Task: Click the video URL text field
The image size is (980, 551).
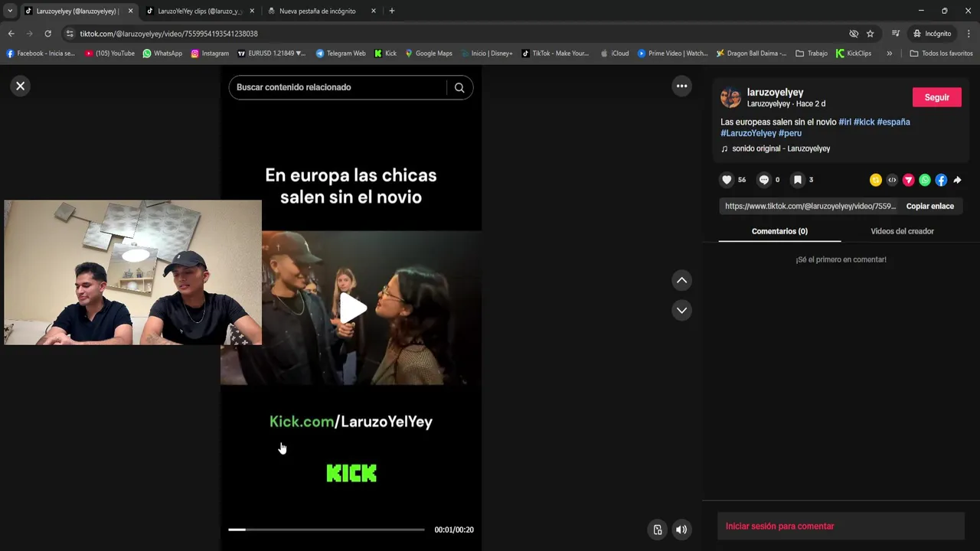Action: pos(810,206)
